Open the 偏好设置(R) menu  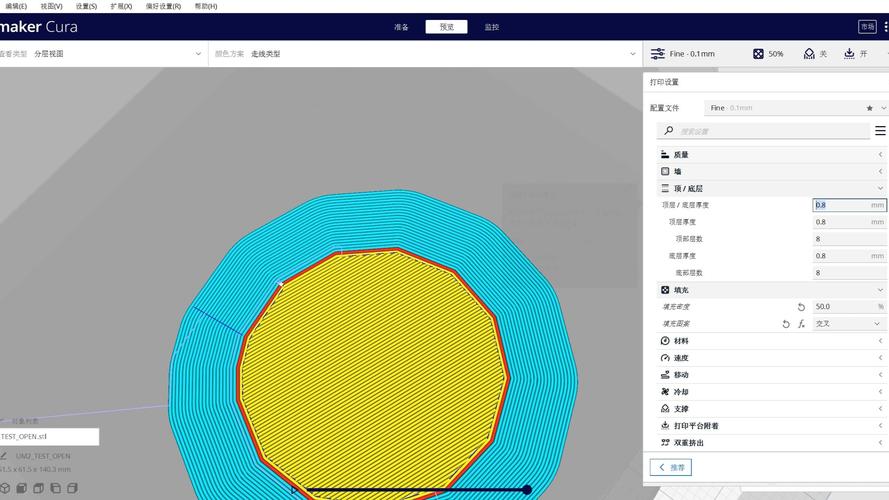[163, 6]
